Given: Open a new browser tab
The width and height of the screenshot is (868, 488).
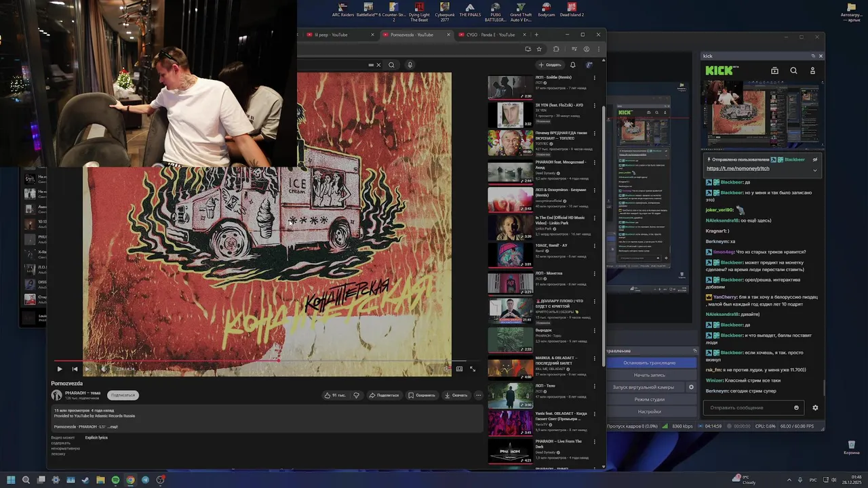Looking at the screenshot, I should (x=536, y=35).
